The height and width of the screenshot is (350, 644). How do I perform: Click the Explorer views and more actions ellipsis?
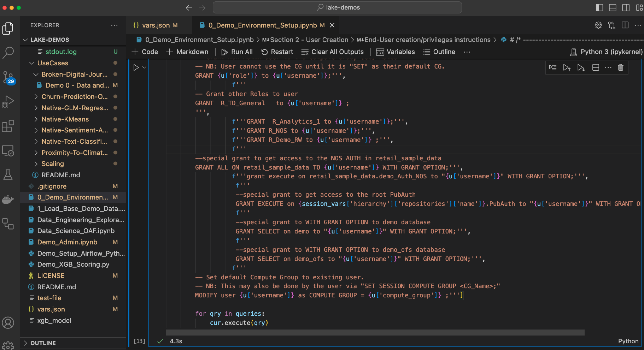(114, 25)
